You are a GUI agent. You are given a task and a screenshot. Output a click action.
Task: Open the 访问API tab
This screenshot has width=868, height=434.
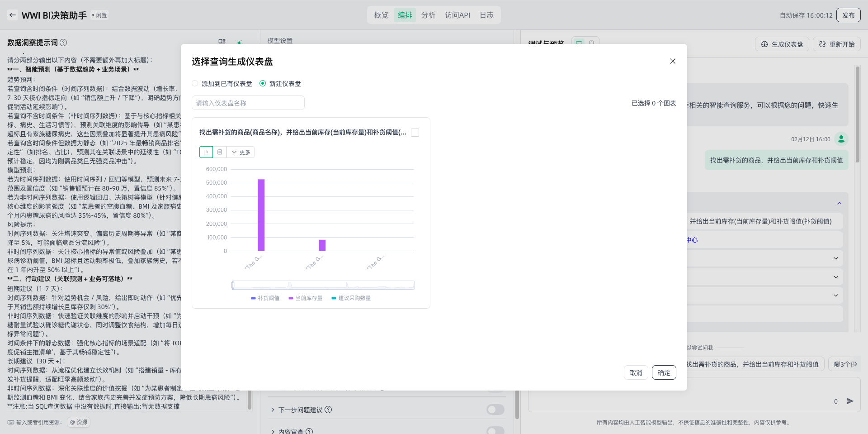pos(457,15)
